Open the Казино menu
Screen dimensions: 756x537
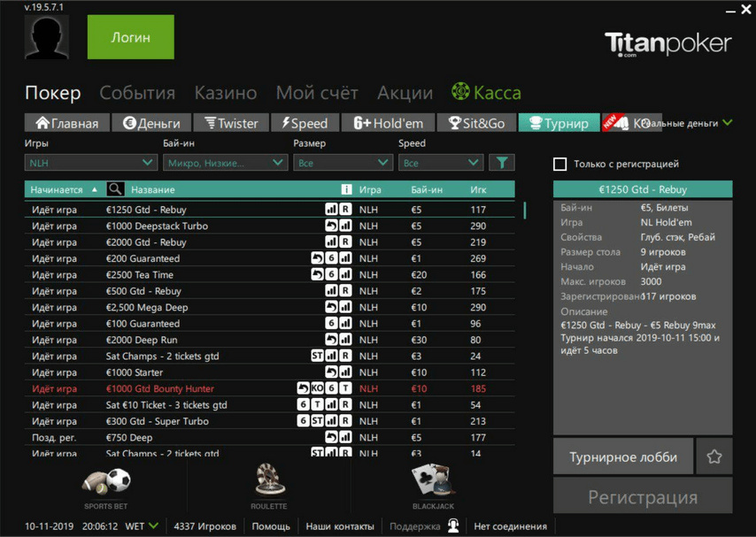(226, 93)
